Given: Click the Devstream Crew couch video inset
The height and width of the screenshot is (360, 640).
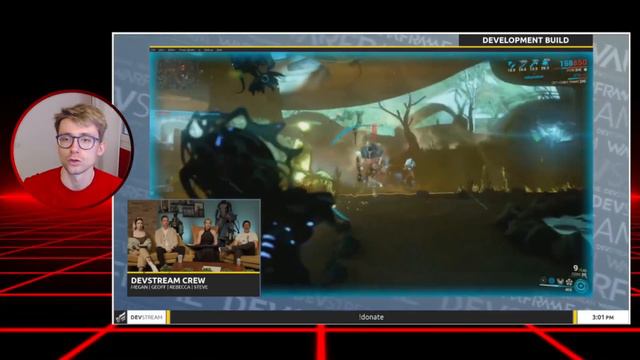Looking at the screenshot, I should click(194, 236).
